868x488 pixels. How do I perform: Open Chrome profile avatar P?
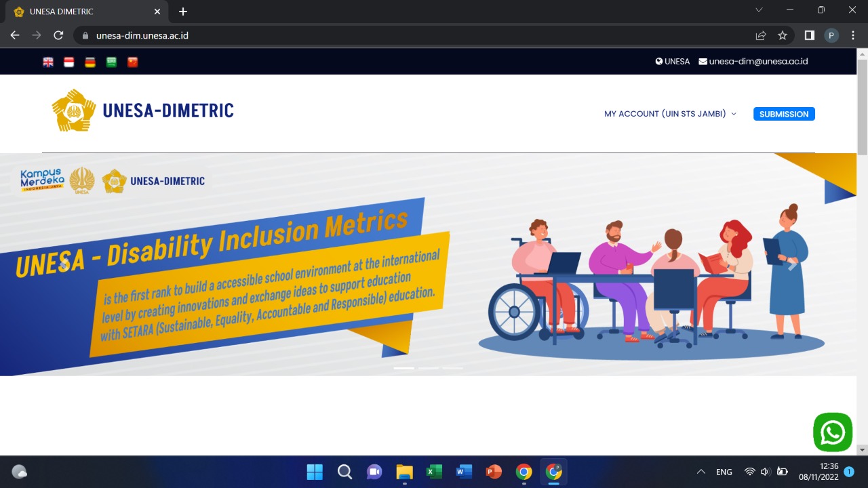point(831,35)
